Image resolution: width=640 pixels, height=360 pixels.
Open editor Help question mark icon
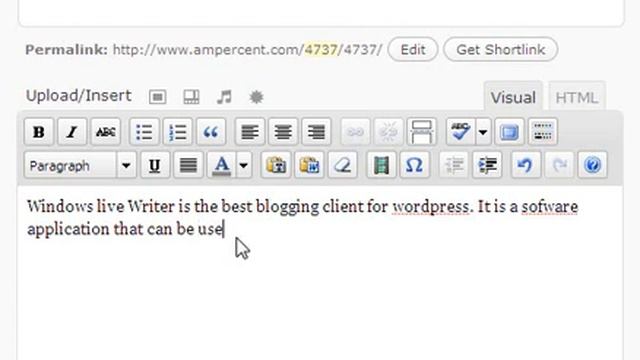tap(593, 165)
